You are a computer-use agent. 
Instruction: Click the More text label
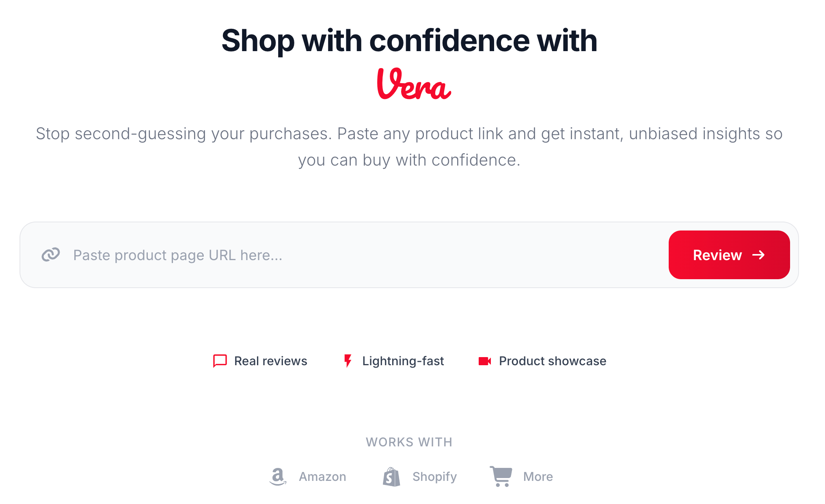538,476
